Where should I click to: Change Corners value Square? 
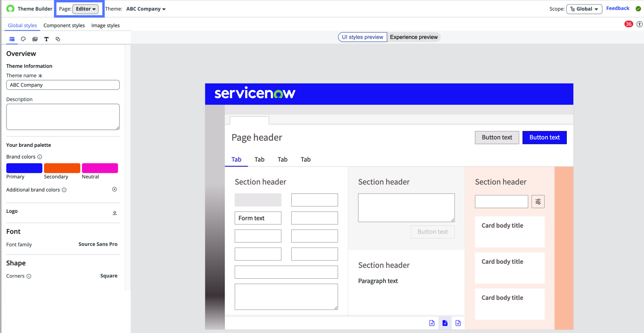[109, 276]
